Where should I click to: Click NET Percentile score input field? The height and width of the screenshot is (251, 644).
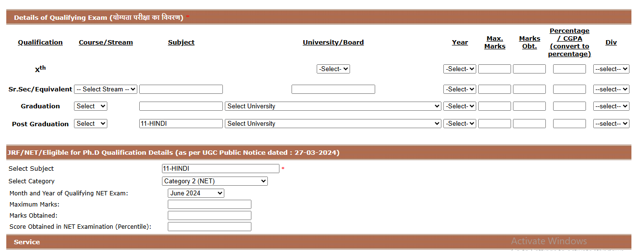click(209, 227)
